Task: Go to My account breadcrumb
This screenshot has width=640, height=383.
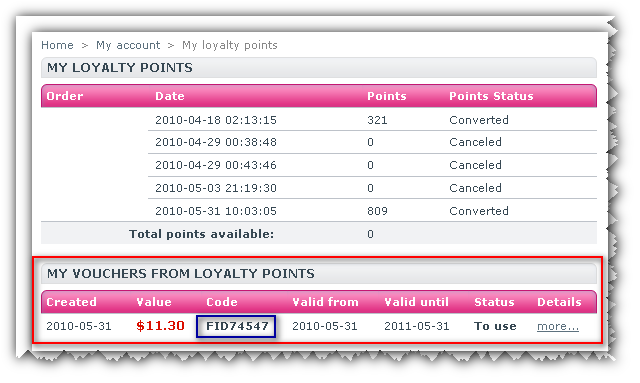Action: click(x=128, y=45)
